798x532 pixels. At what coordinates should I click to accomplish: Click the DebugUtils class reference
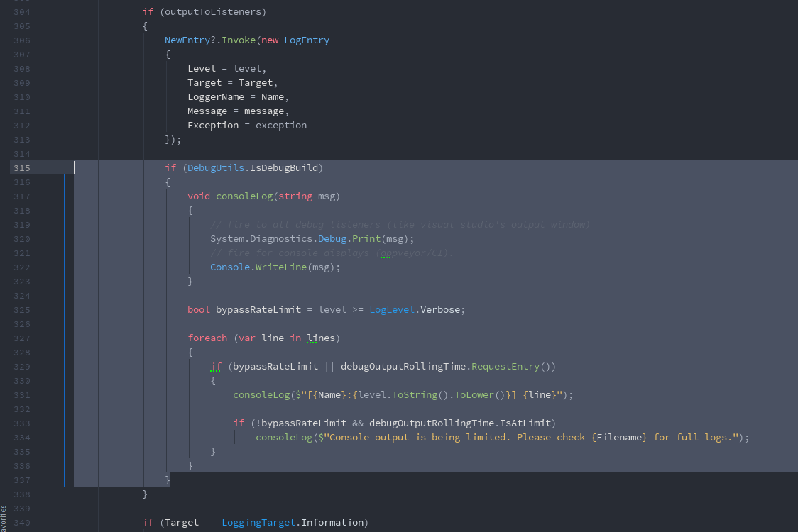pos(216,168)
